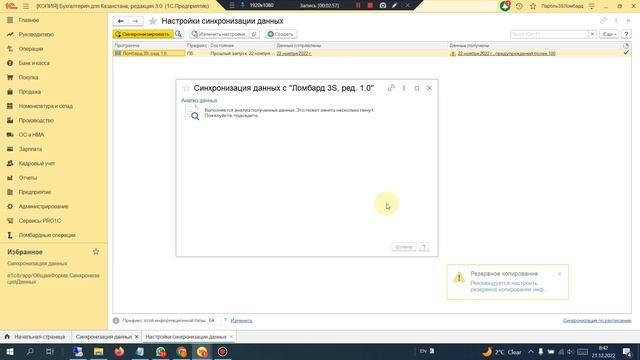This screenshot has height=360, width=640.
Task: Clear the search field with X button
Action: tap(592, 34)
